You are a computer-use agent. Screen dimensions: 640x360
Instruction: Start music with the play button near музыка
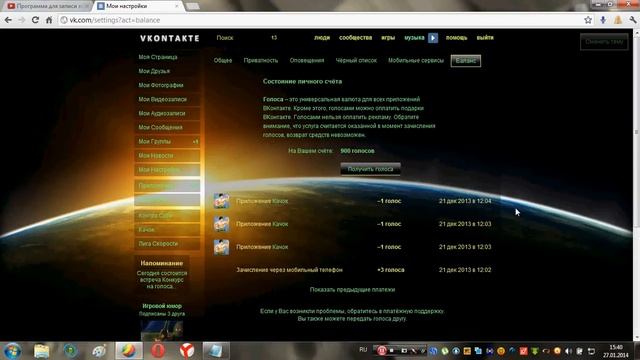click(433, 38)
